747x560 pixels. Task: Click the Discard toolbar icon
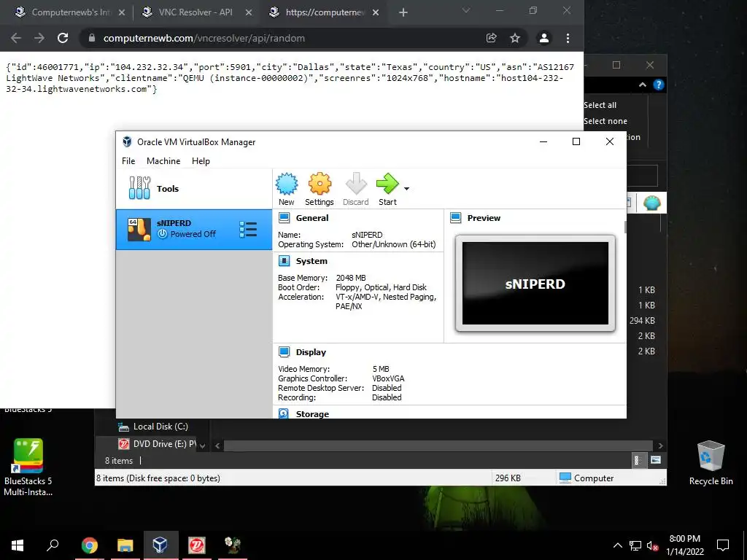click(356, 189)
